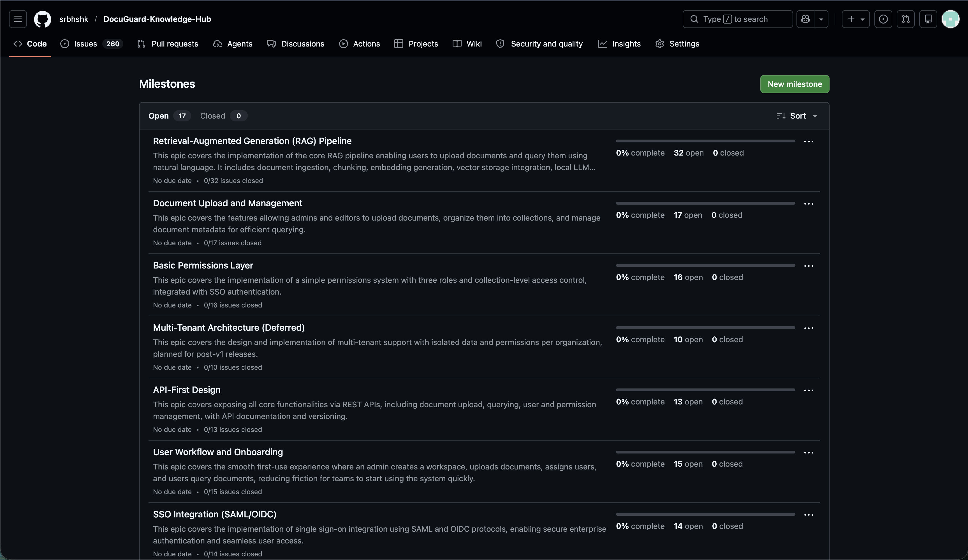
Task: Open Copilot chat icon in header
Action: [805, 19]
